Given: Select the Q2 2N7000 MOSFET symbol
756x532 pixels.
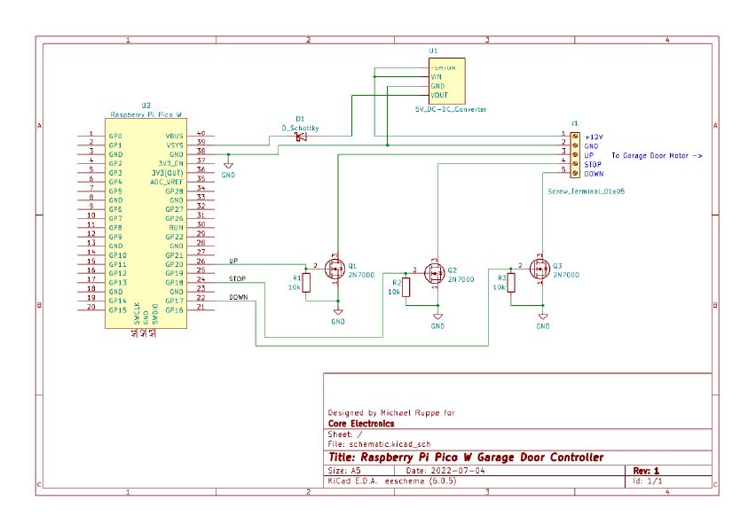Looking at the screenshot, I should point(435,273).
